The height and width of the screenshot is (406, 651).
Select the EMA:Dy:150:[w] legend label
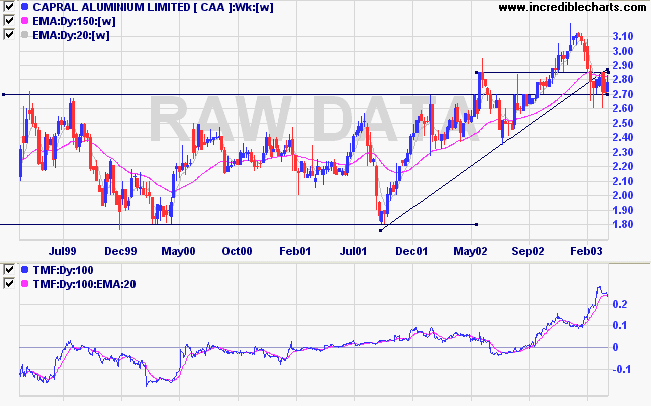[74, 21]
